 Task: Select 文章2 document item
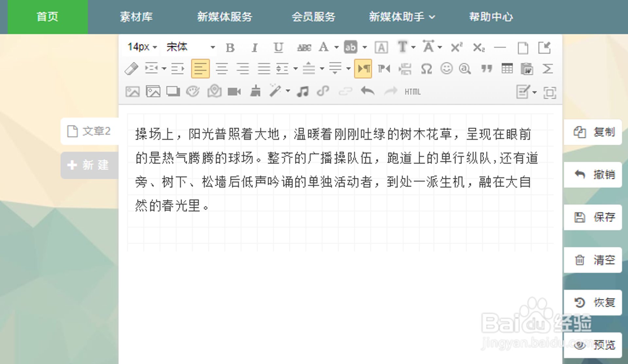90,131
